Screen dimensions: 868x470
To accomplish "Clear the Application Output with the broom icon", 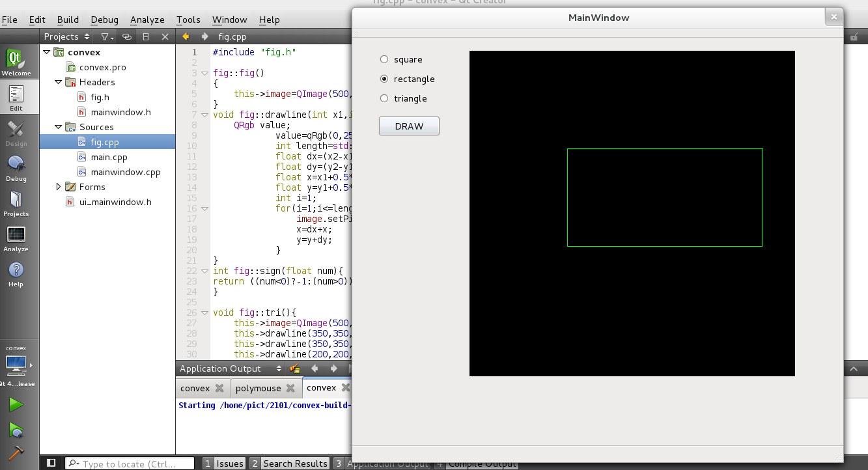I will coord(294,368).
